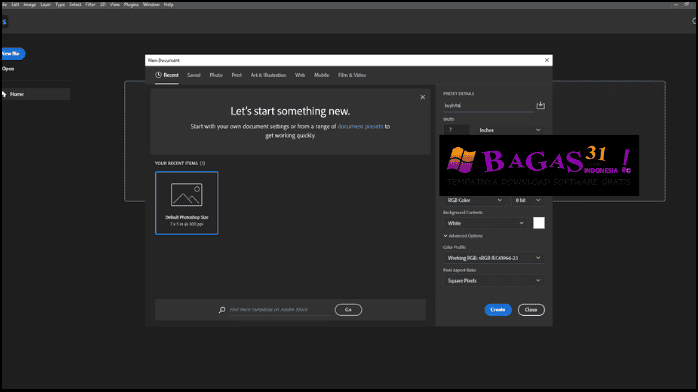Switch to the Photo presets tab

pyautogui.click(x=216, y=75)
